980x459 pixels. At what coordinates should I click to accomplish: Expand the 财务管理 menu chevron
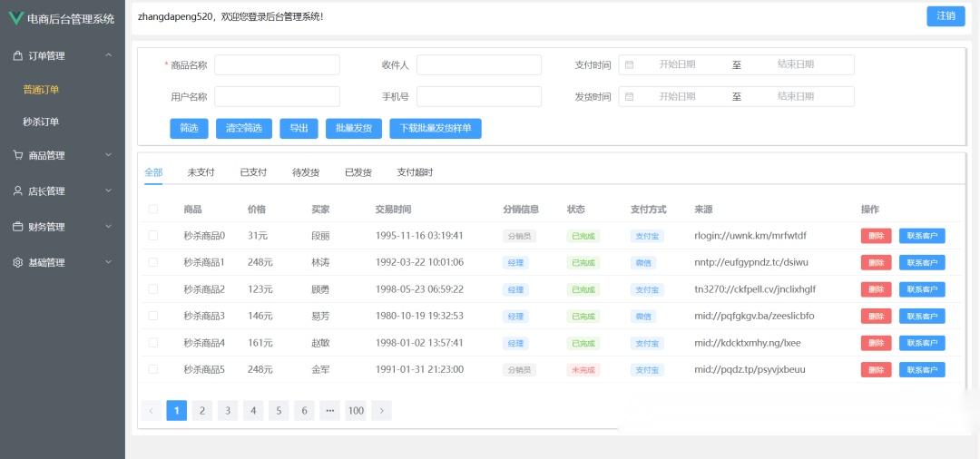pyautogui.click(x=109, y=226)
